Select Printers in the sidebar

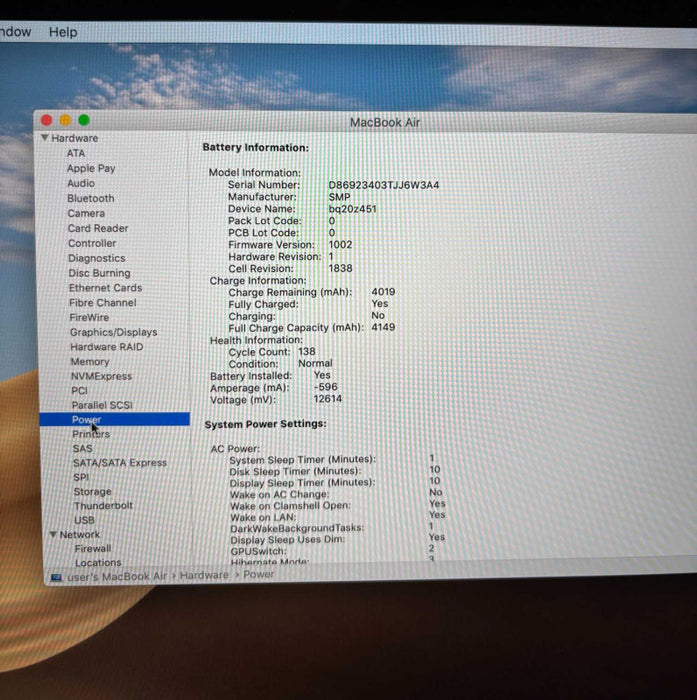tap(91, 434)
